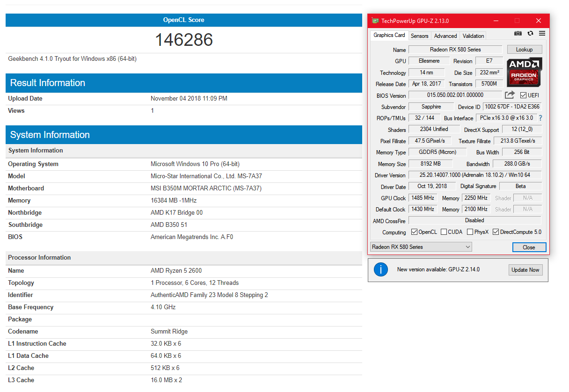Click the GPU-Z screenshot camera icon
The height and width of the screenshot is (392, 569).
pos(518,34)
